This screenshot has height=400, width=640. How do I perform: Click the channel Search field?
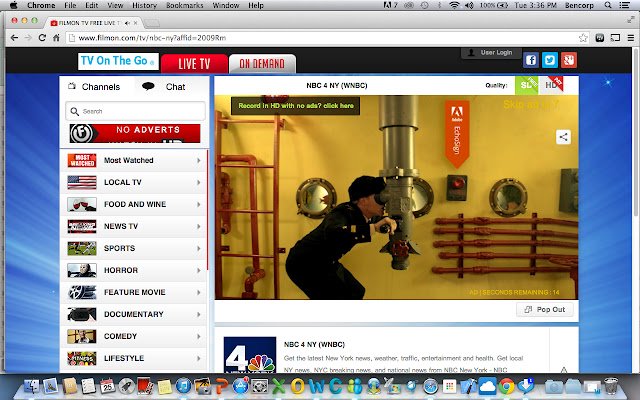(135, 111)
